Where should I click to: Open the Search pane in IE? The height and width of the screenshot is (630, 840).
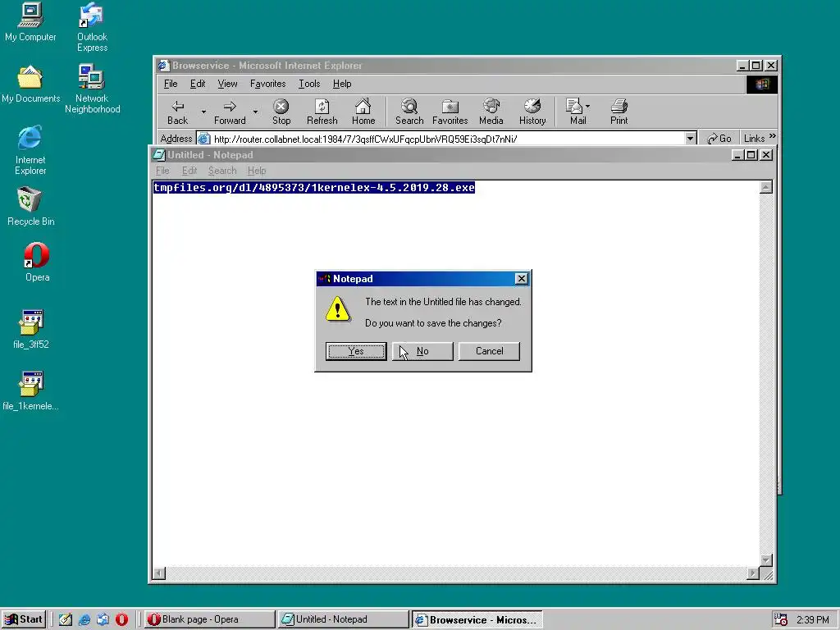tap(409, 112)
